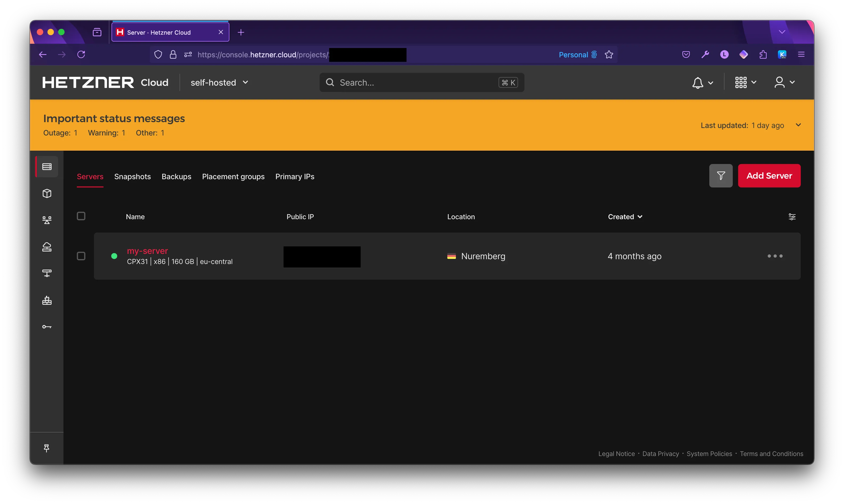844x504 pixels.
Task: Open the Servers sidebar icon
Action: (47, 166)
